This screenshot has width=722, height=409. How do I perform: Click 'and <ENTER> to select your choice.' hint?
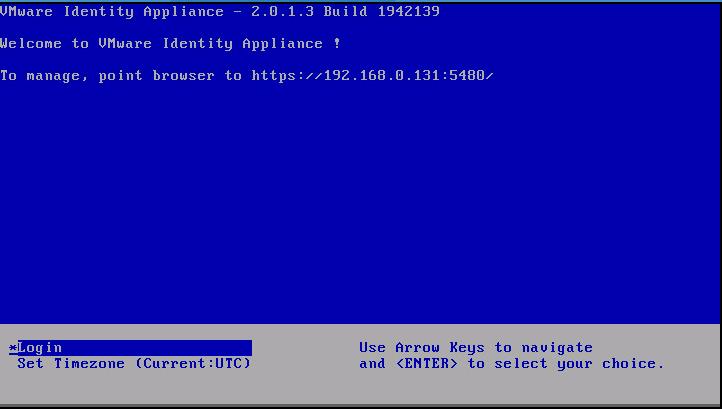512,363
